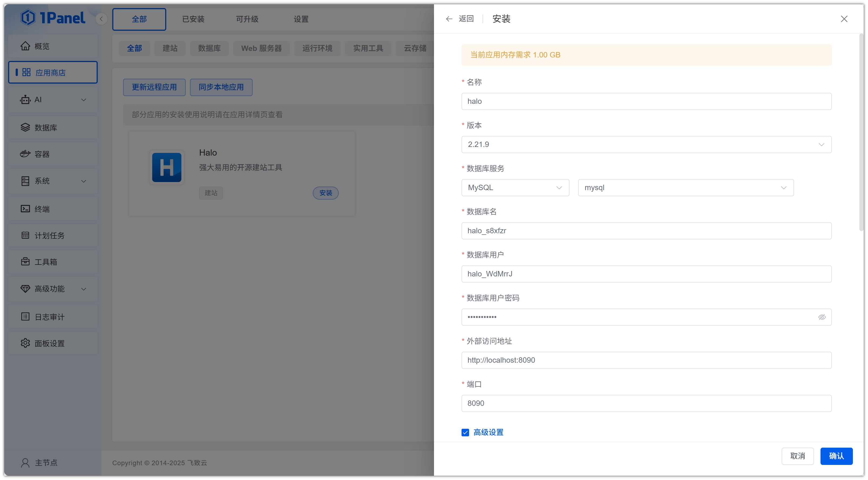Select the 数据库 category filter tab
Viewport: 868px width, 480px height.
click(209, 48)
